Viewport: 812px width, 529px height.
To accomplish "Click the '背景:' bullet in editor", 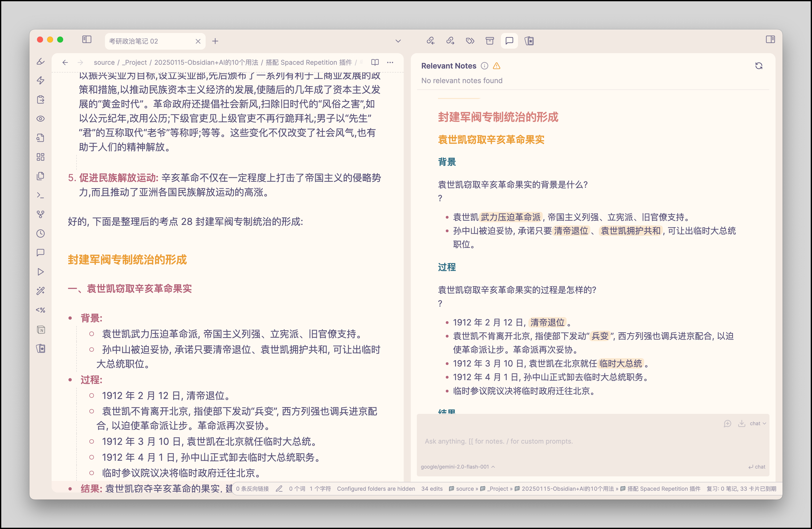I will click(91, 318).
